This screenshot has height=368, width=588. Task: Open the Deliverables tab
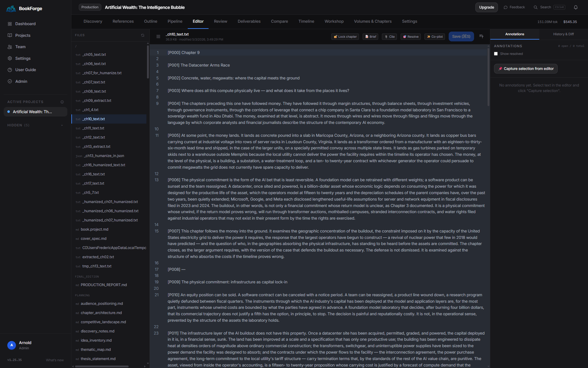[249, 21]
